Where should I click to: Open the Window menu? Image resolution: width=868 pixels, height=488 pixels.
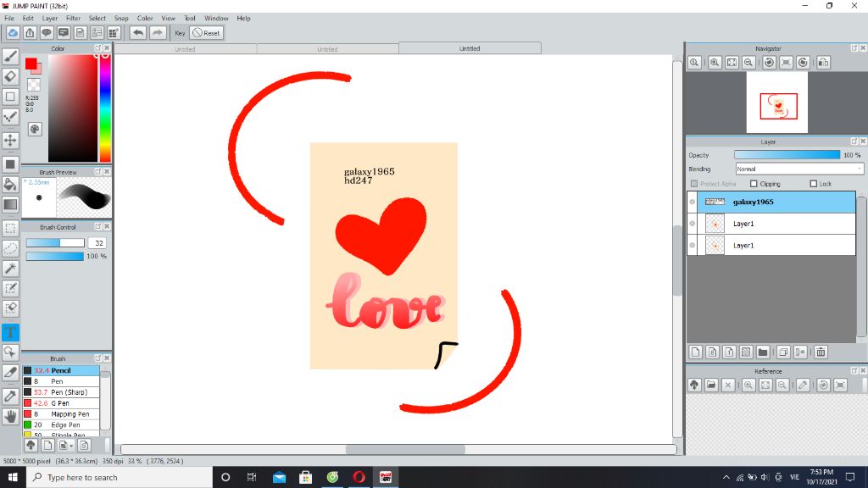[x=216, y=19]
